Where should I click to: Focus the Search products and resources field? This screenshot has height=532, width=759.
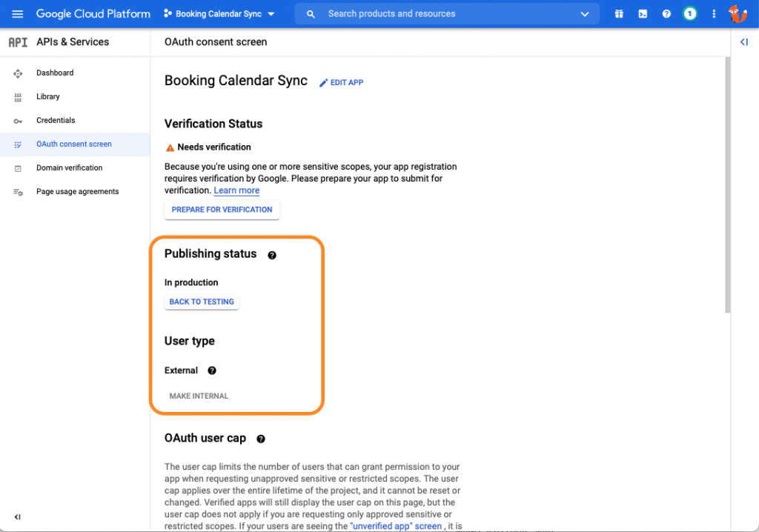(447, 13)
